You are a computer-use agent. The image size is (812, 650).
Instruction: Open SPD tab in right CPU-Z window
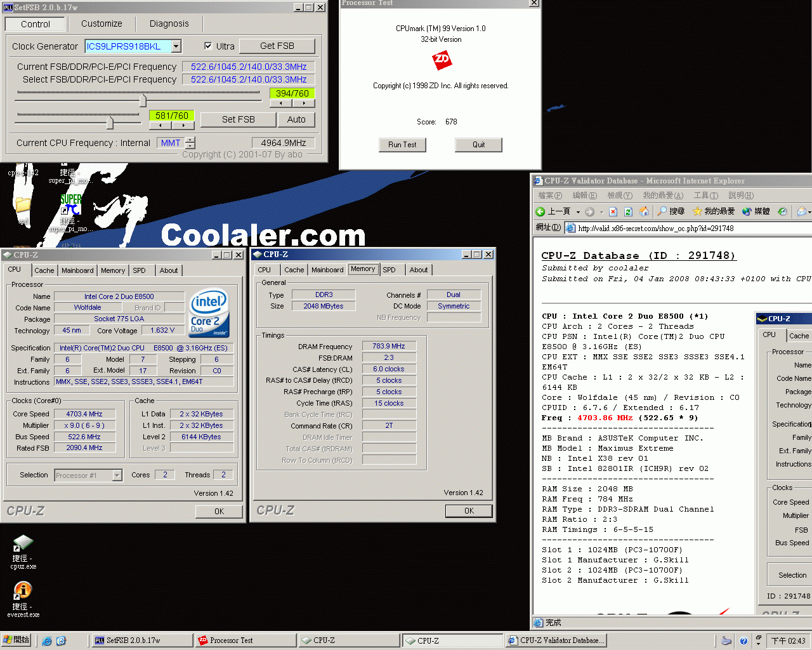390,270
